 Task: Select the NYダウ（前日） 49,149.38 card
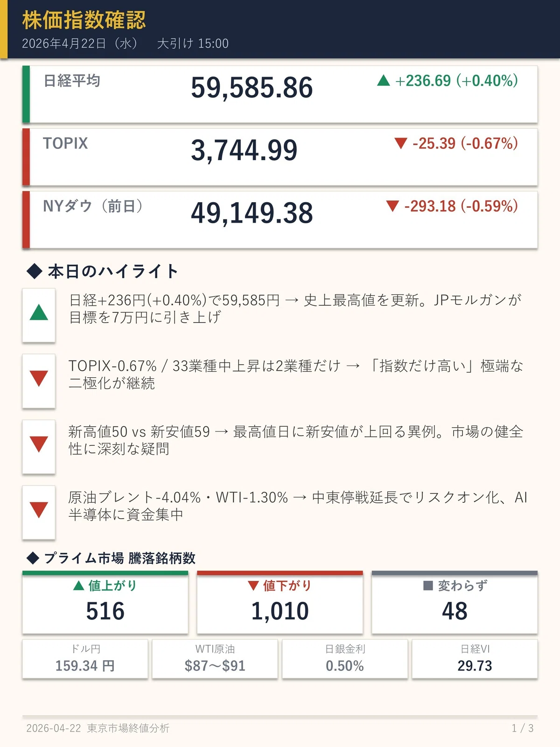(280, 219)
